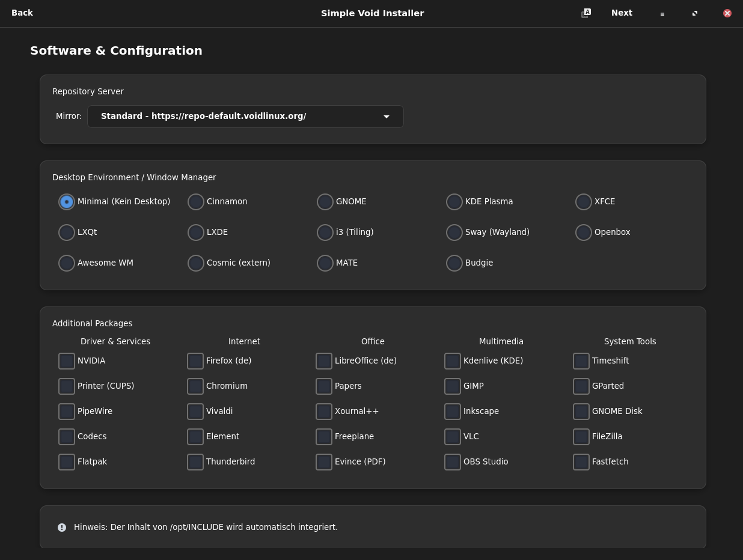This screenshot has width=743, height=560.
Task: Choose the XFCE desktop radio button
Action: pyautogui.click(x=584, y=202)
